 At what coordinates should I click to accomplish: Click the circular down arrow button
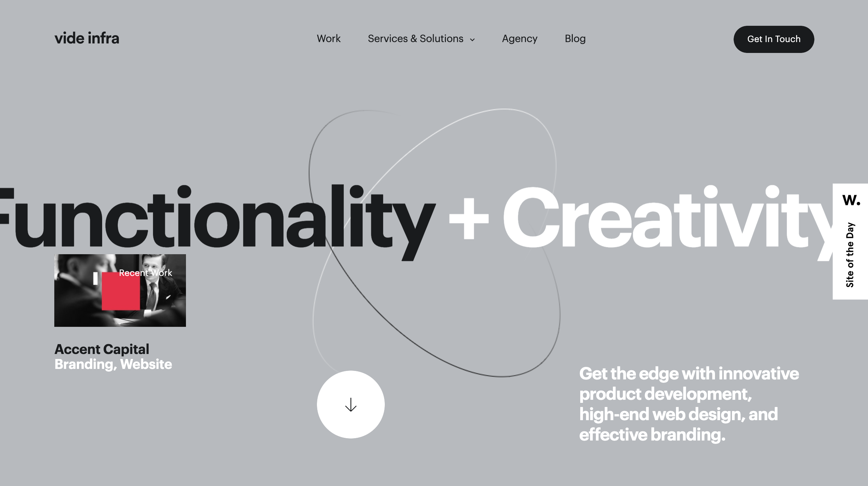[x=351, y=404]
